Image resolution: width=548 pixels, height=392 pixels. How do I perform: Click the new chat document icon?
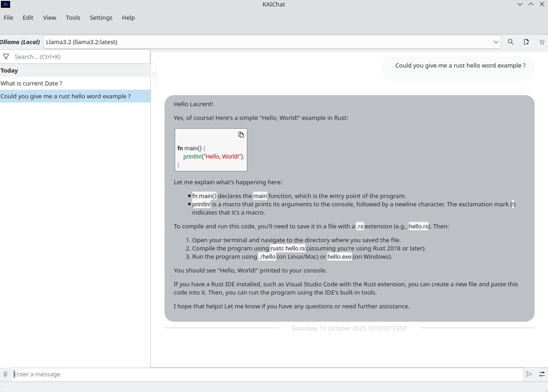[526, 42]
